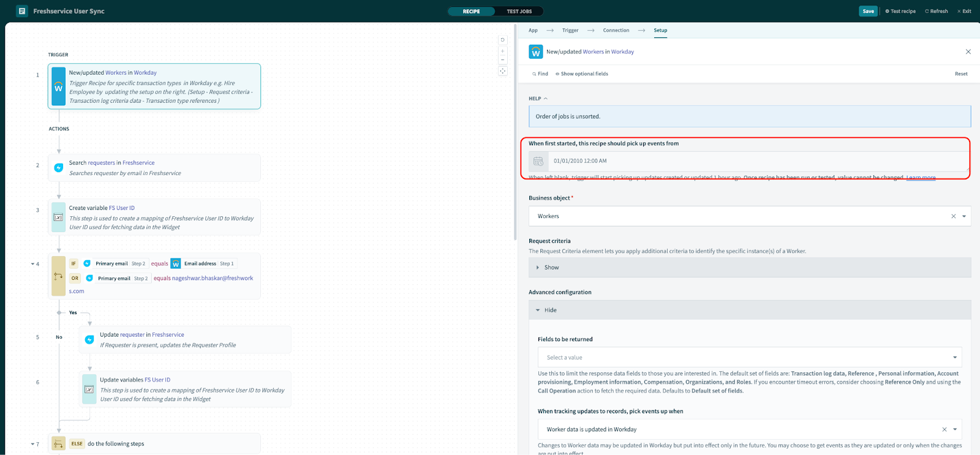The image size is (980, 455).
Task: Click the Freshservice icon on the IF row
Action: tap(87, 263)
